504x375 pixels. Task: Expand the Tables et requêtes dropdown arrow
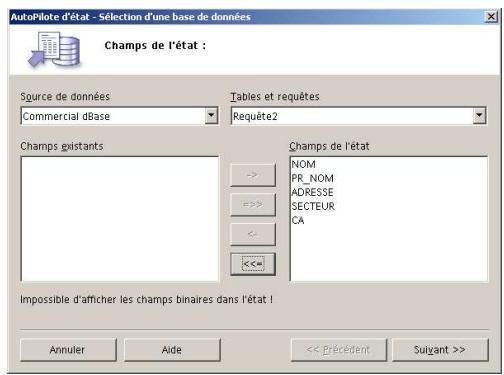(x=479, y=116)
